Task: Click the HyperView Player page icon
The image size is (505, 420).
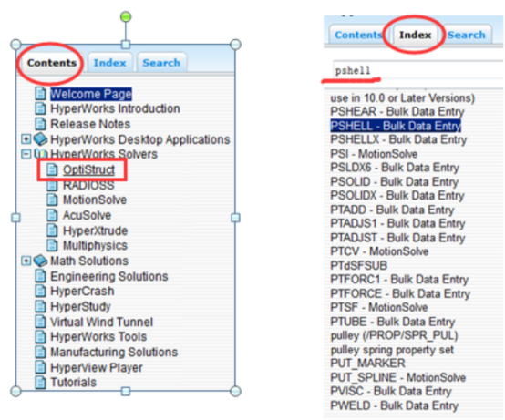Action: pos(40,367)
